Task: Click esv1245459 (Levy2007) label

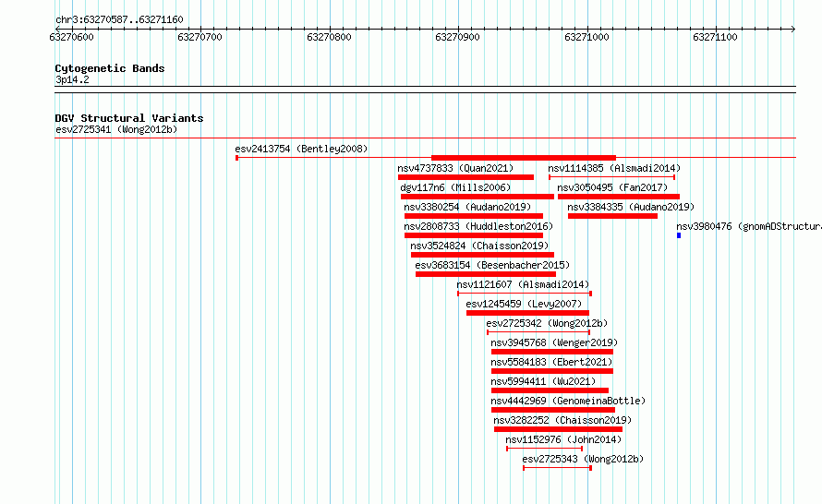Action: 524,304
